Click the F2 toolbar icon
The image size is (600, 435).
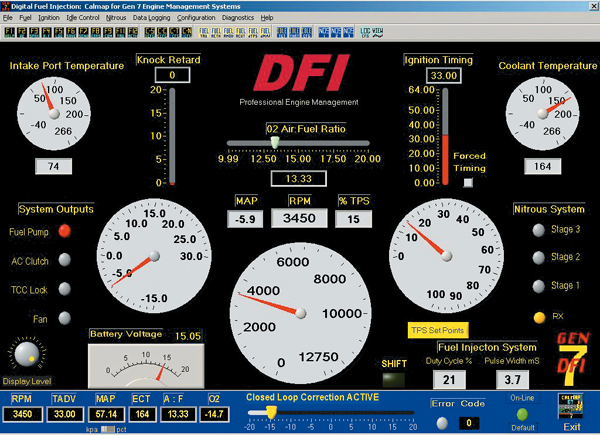(x=22, y=32)
